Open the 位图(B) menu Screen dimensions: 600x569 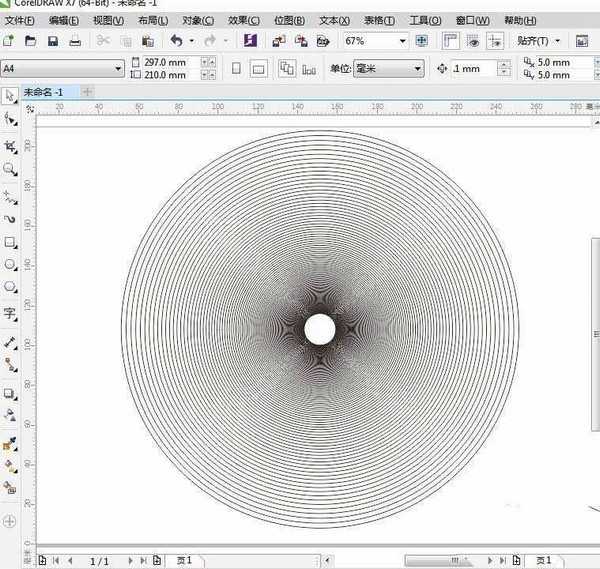(289, 20)
